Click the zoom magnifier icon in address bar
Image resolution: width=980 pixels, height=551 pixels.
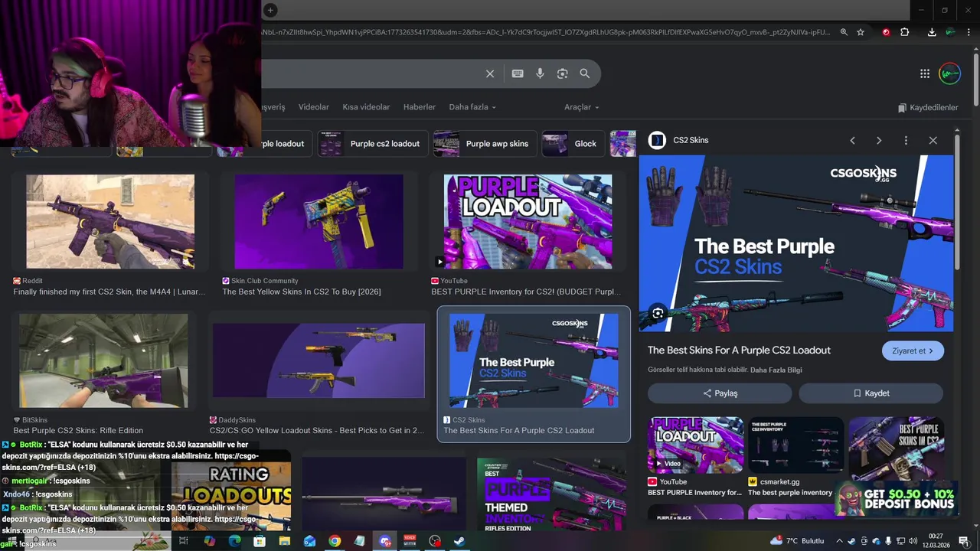[x=844, y=32]
